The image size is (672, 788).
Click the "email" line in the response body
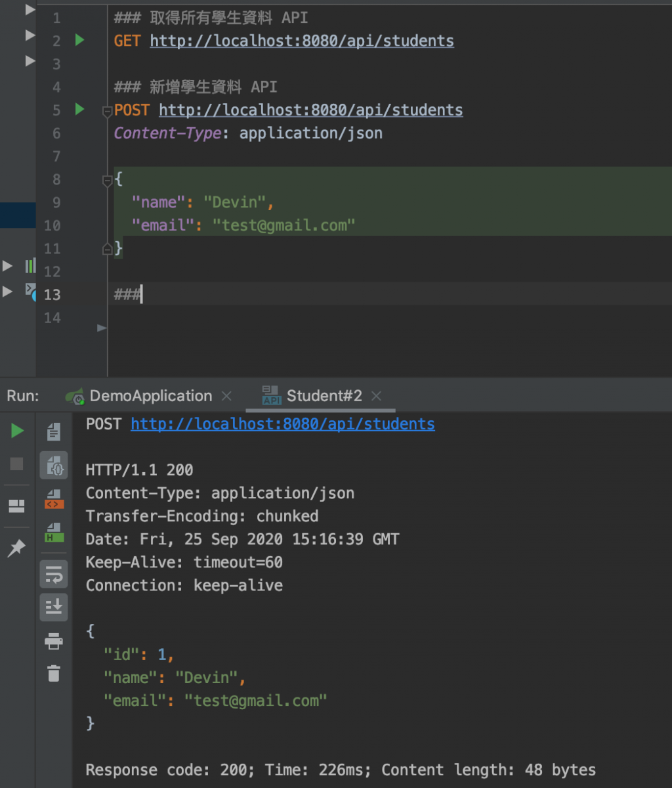click(x=215, y=700)
